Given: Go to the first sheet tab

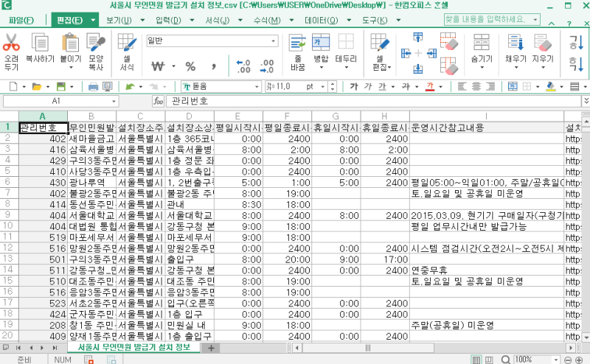Looking at the screenshot, I should [x=18, y=349].
